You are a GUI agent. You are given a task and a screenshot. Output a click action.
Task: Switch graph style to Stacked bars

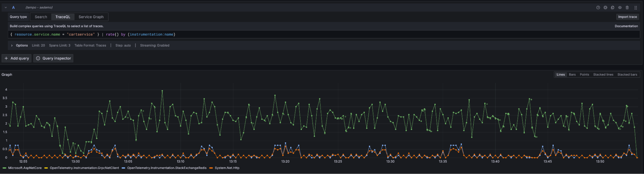pyautogui.click(x=627, y=74)
